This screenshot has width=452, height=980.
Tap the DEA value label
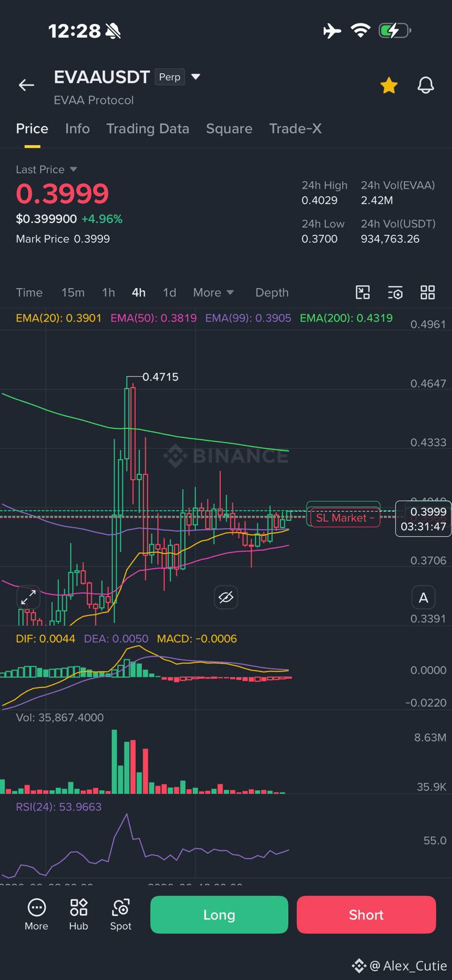(x=116, y=639)
